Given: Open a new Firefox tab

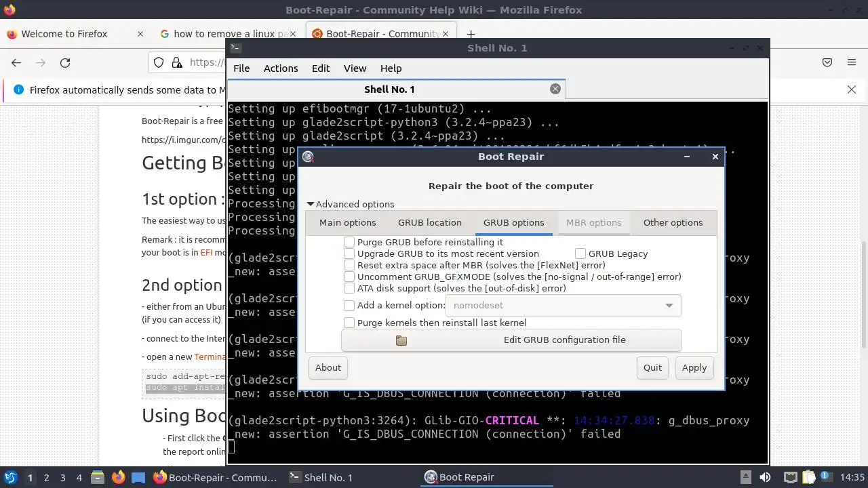Looking at the screenshot, I should coord(471,34).
